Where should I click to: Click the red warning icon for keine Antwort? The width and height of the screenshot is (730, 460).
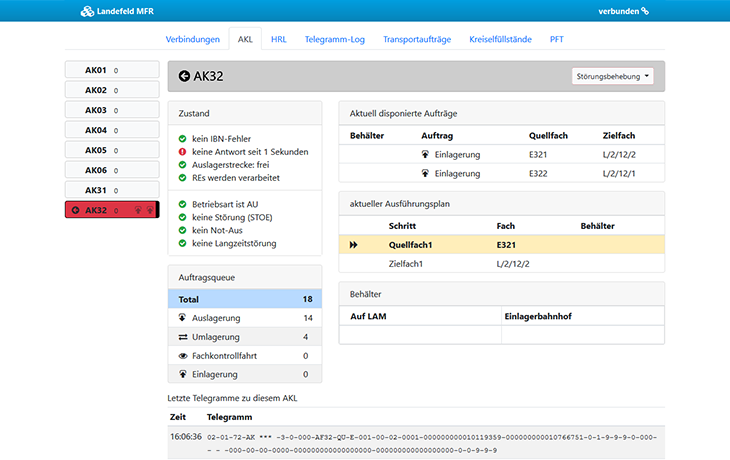pyautogui.click(x=182, y=152)
